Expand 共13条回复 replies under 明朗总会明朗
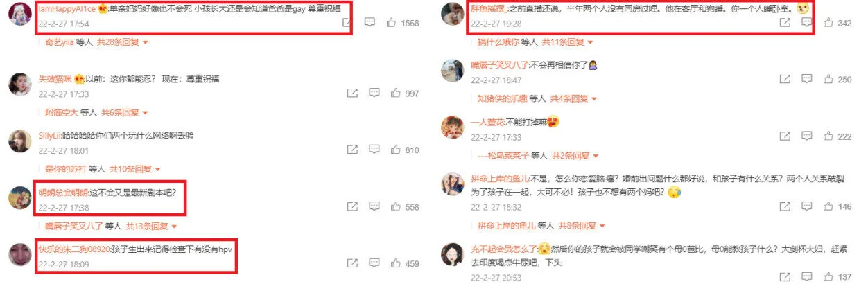Viewport: 868px width, 302px height. [x=145, y=226]
